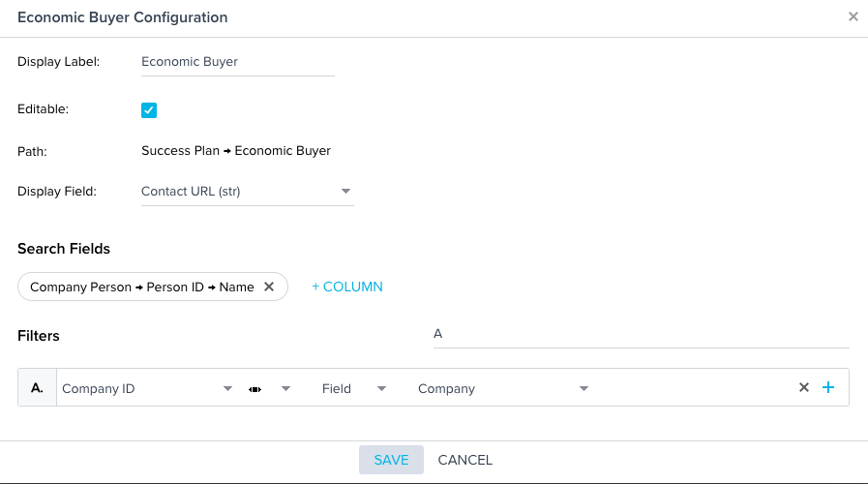Click the Success Plan path text

[180, 151]
